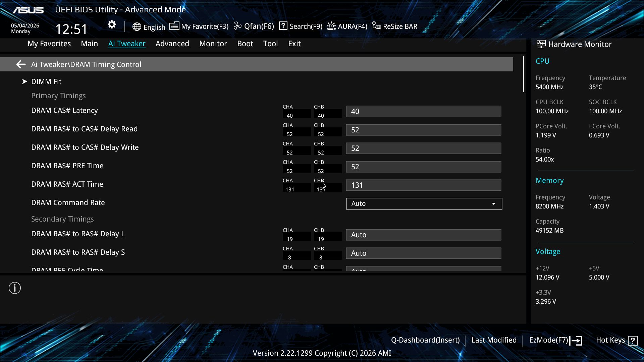Open the Advanced tab
Viewport: 644px width, 362px height.
[172, 44]
